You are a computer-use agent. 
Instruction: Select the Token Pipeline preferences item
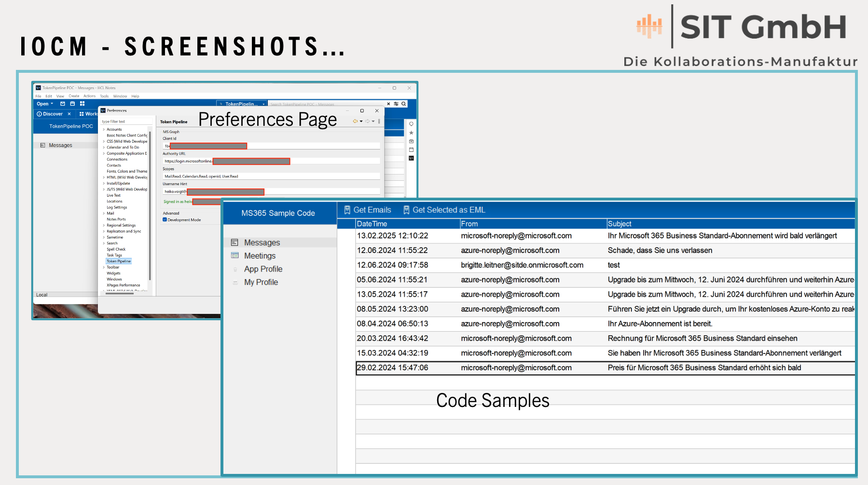(x=119, y=261)
